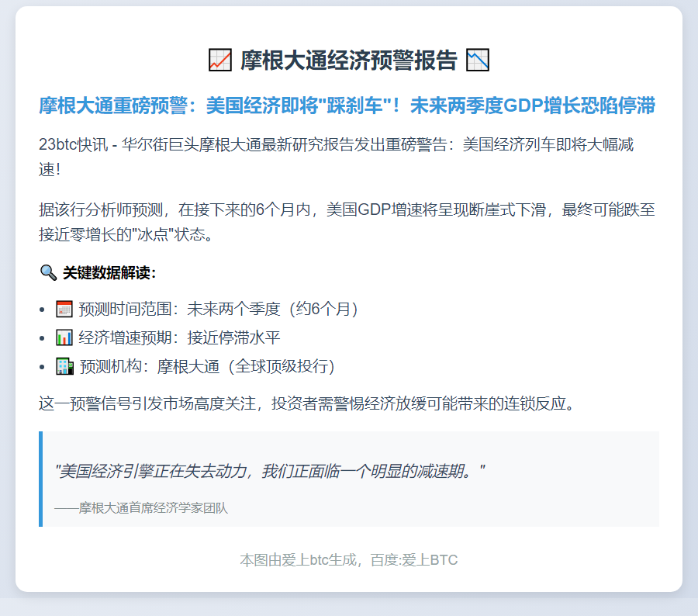Select the 摩根大通（全球顶级投行）list text
698x616 pixels.
[246, 366]
